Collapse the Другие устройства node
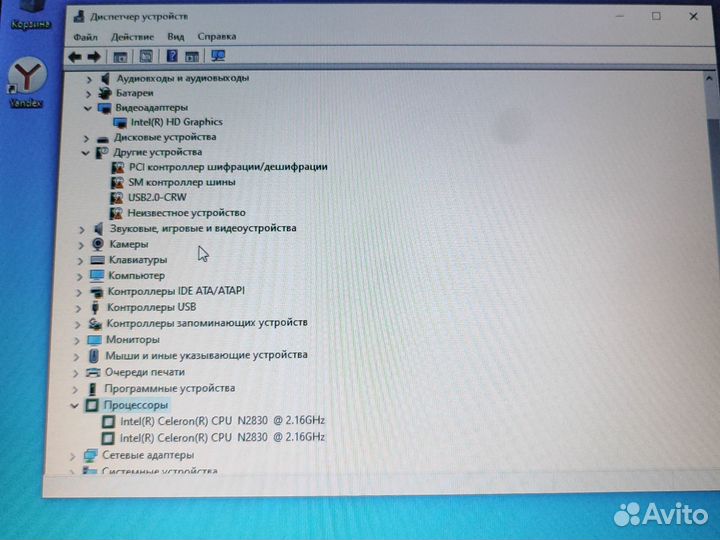 pyautogui.click(x=85, y=153)
